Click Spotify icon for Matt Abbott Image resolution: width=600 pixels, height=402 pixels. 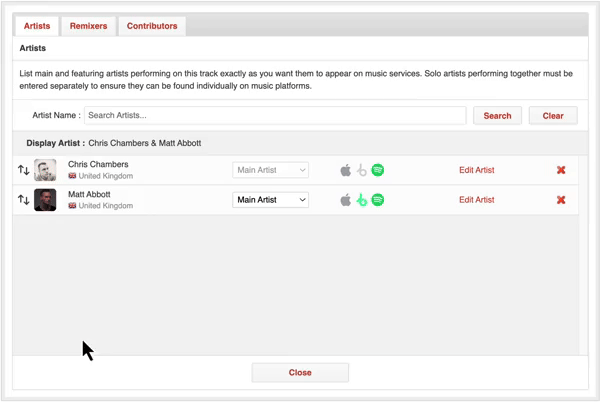378,200
